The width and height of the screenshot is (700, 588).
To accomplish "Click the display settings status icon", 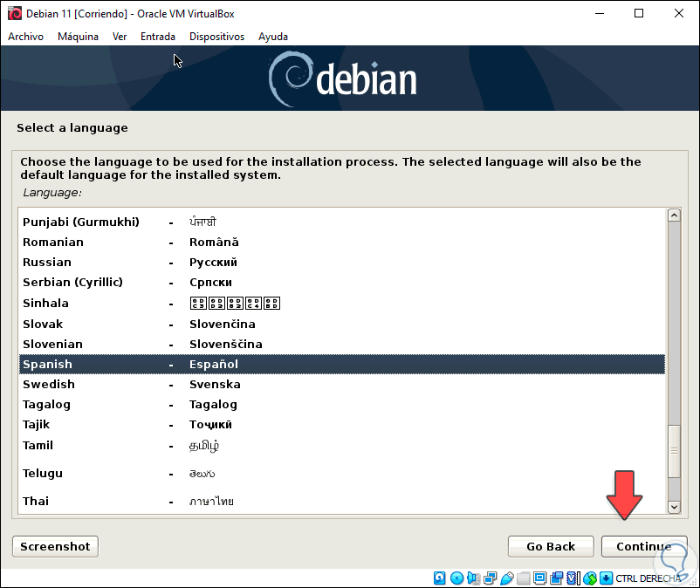I will coord(539,578).
